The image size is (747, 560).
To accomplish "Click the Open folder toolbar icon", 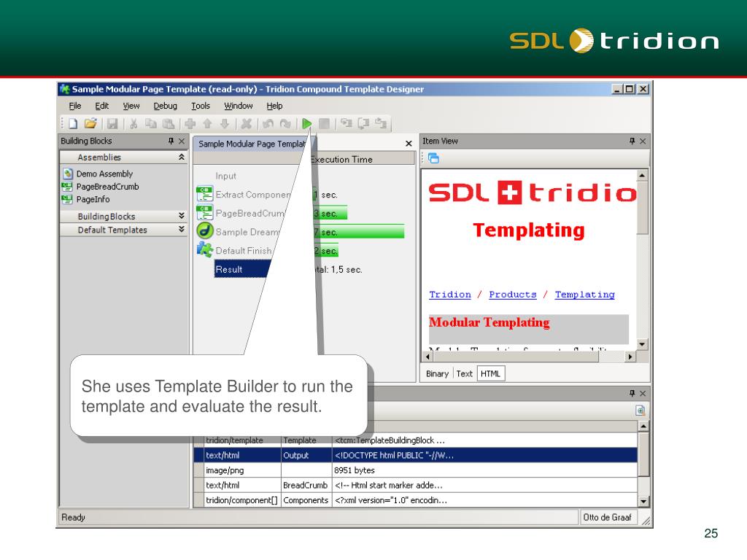I will point(90,124).
